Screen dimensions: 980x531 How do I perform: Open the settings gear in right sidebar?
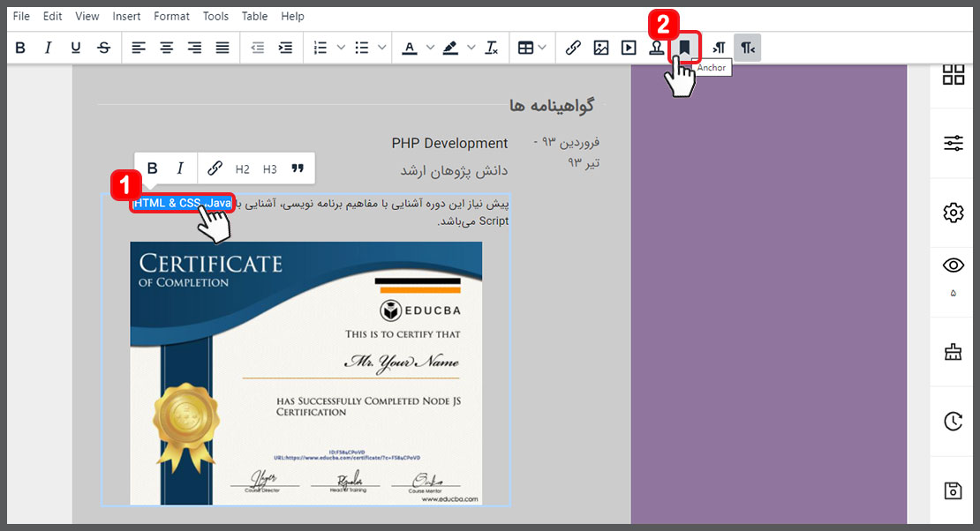[x=953, y=213]
